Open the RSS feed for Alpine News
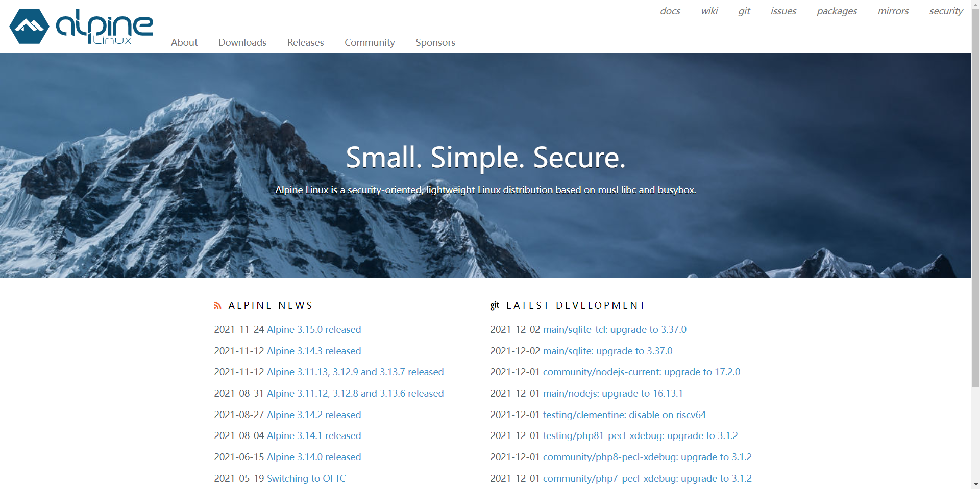 217,305
